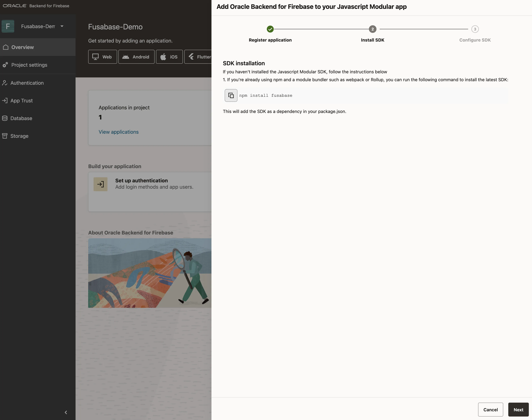The image size is (532, 420).
Task: Open the Overview page in sidebar
Action: click(38, 47)
